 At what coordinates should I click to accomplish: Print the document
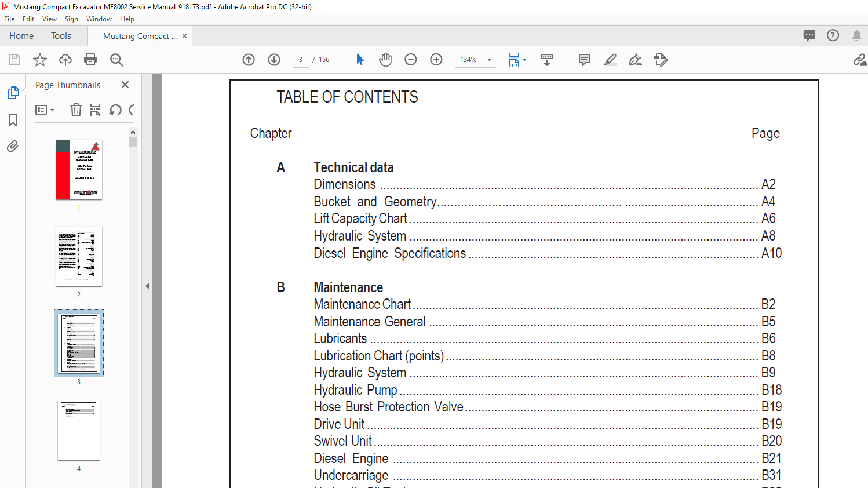[90, 60]
